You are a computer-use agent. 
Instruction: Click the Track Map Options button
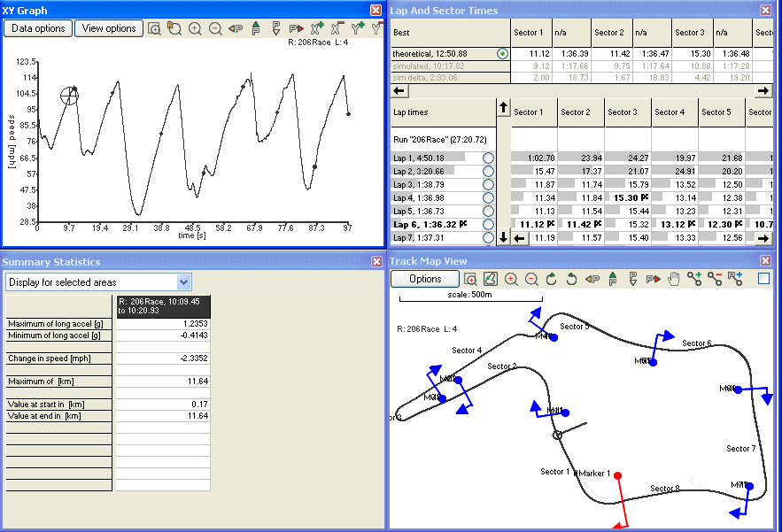[425, 279]
